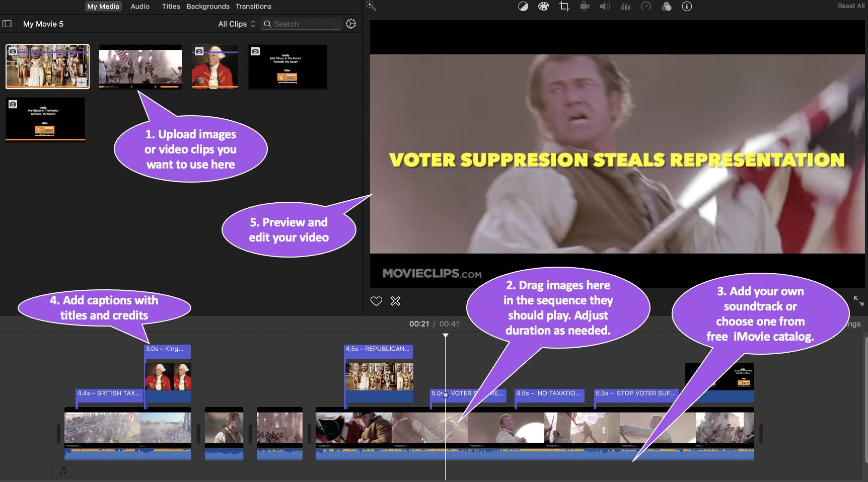Open clip filter and audio effects
This screenshot has height=482, width=868.
667,7
